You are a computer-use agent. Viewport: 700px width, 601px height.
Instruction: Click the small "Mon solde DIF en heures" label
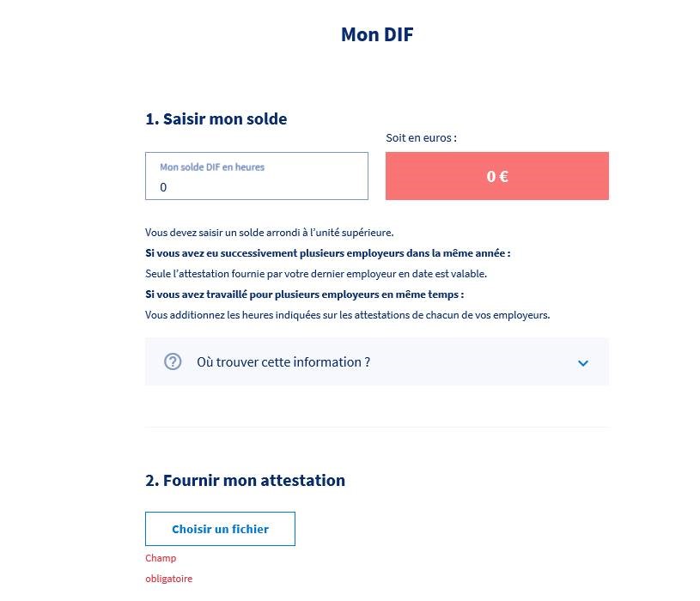coord(212,167)
